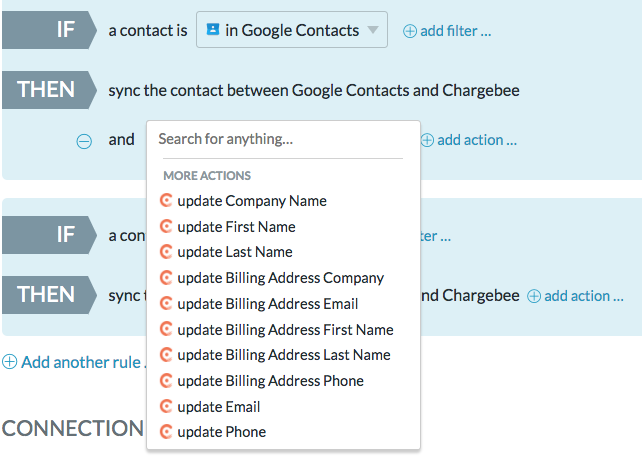This screenshot has height=457, width=642.
Task: Click Chargebee icon beside update Company Name
Action: (166, 200)
